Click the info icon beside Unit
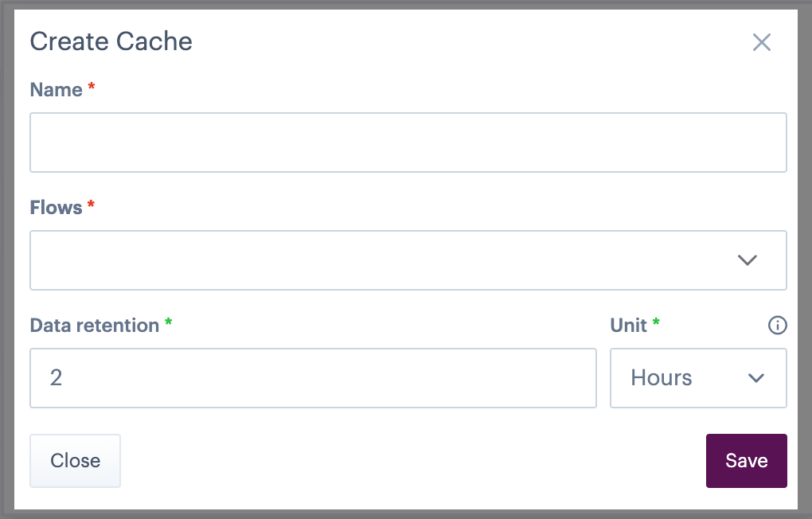The width and height of the screenshot is (812, 519). tap(777, 325)
